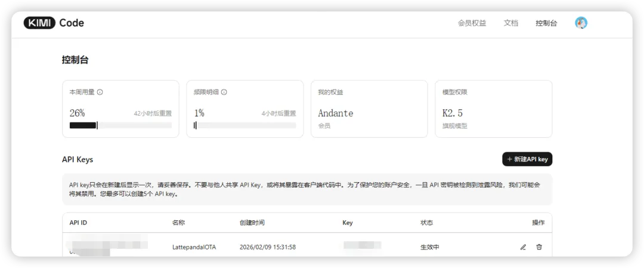The image size is (644, 268).
Task: Click the KIMI Code logo
Action: 54,23
